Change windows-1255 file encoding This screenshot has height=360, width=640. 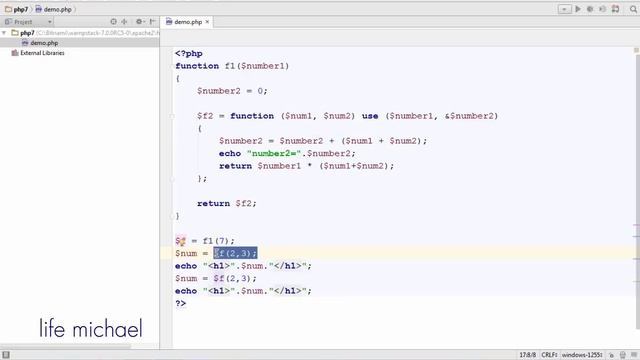point(582,355)
